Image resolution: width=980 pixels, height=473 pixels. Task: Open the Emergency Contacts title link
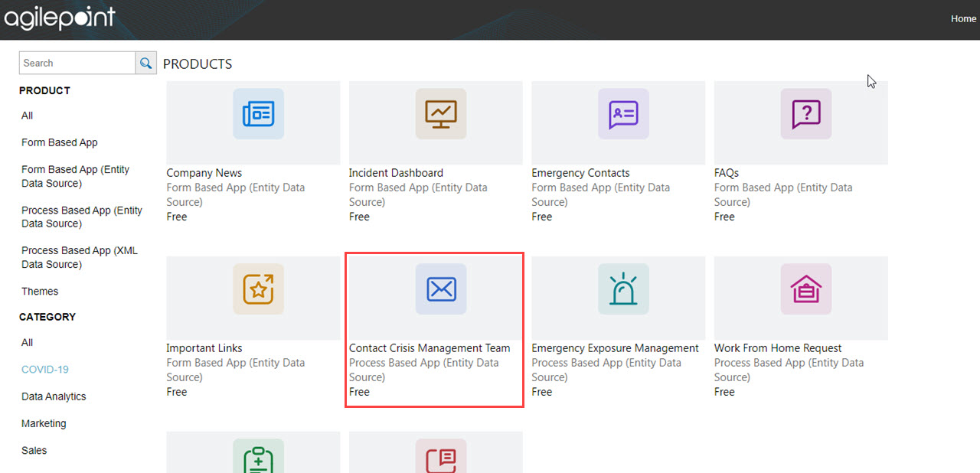(580, 173)
